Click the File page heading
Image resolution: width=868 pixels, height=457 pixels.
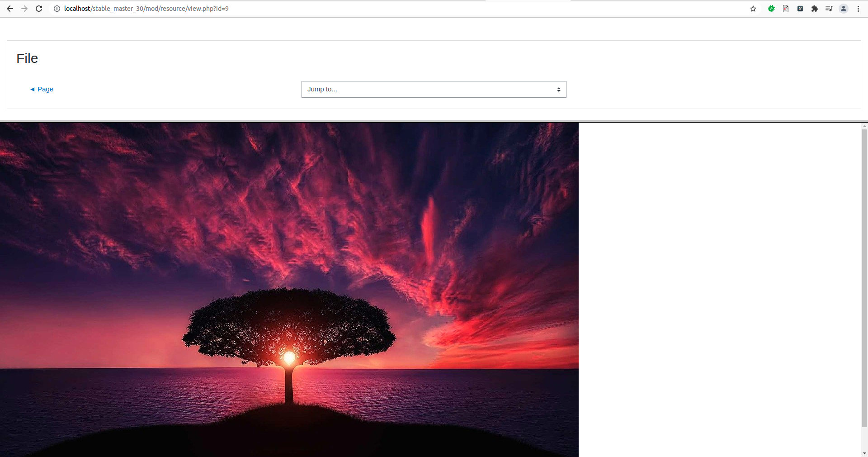(27, 58)
